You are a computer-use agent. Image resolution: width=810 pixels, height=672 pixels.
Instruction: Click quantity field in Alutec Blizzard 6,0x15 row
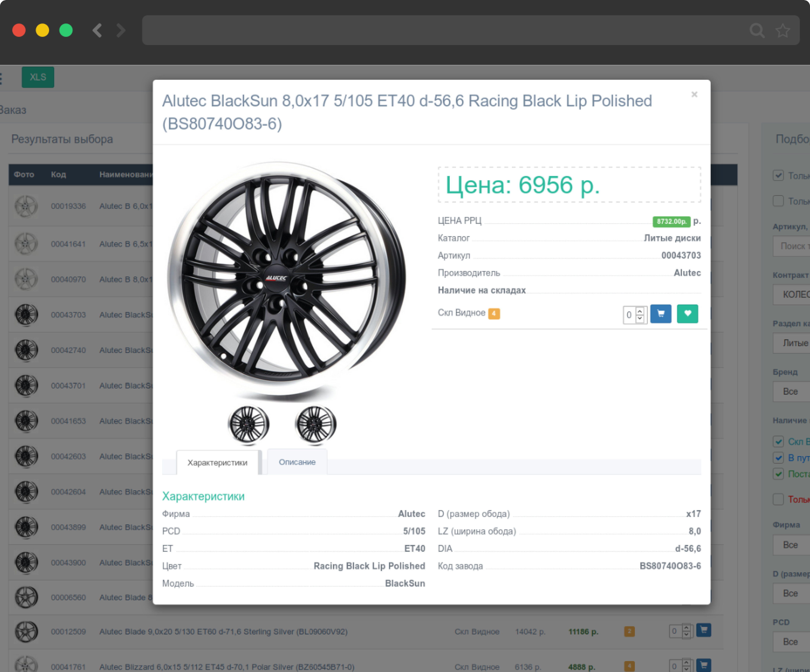675,666
